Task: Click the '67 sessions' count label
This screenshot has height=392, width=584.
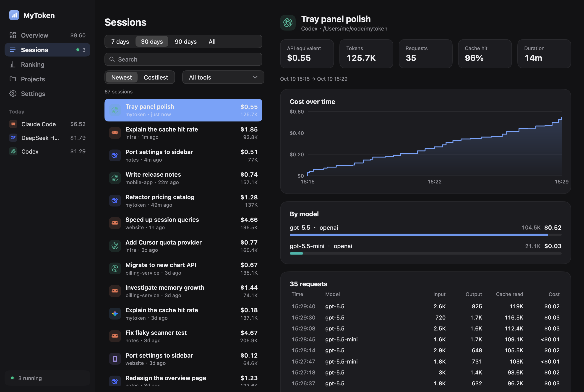Action: 119,91
